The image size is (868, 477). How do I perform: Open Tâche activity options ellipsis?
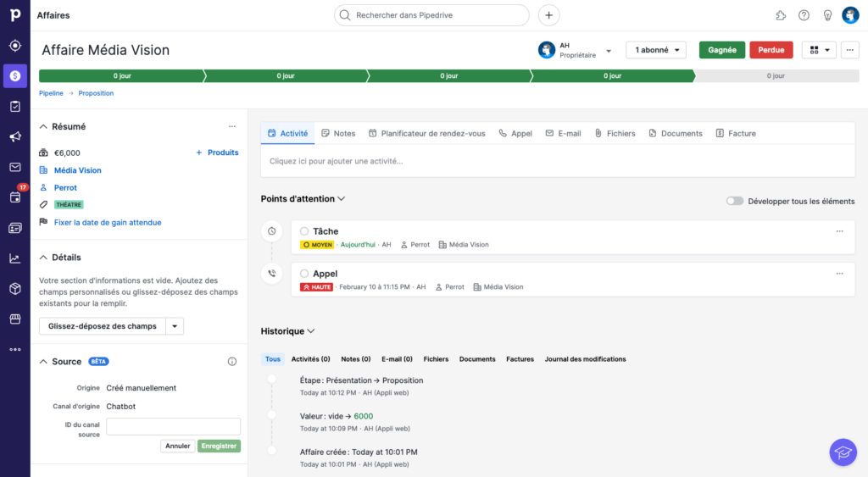tap(840, 231)
